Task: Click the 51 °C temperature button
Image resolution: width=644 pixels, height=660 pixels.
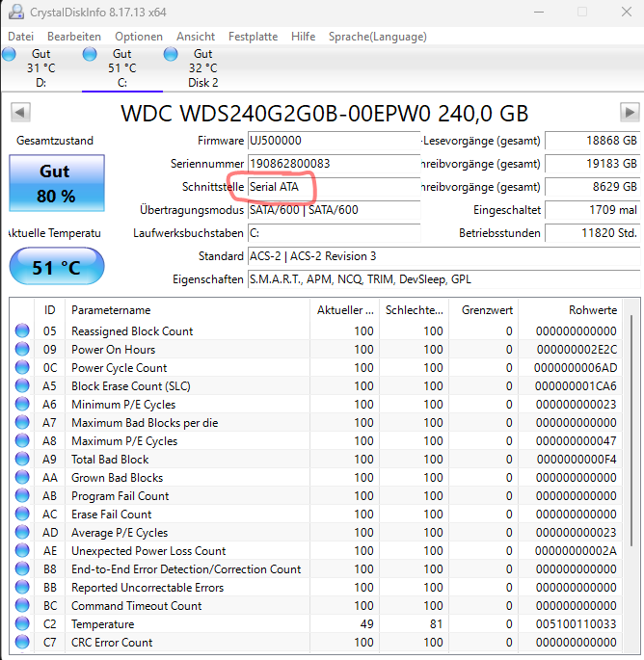Action: pyautogui.click(x=57, y=267)
